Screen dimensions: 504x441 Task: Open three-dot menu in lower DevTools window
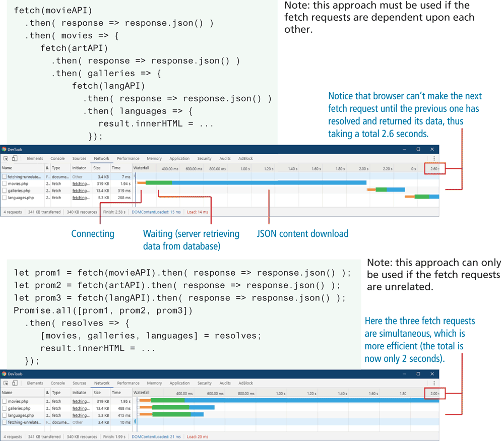434,383
